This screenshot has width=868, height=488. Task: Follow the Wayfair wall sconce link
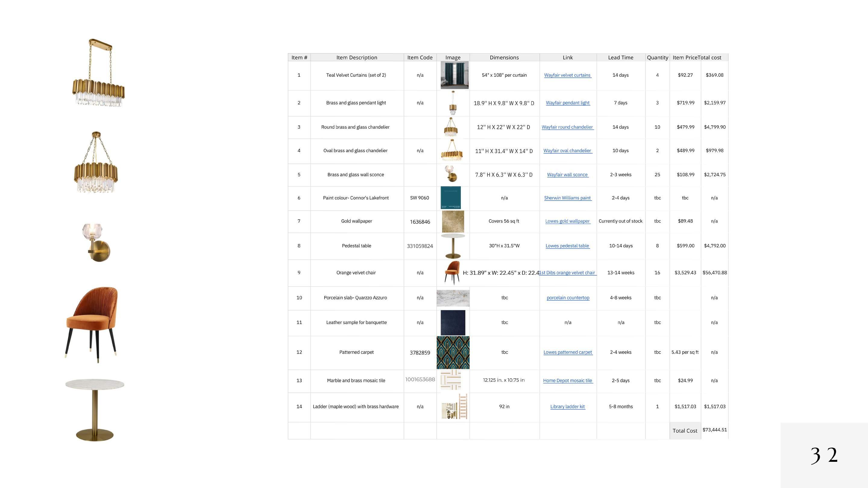(x=568, y=174)
